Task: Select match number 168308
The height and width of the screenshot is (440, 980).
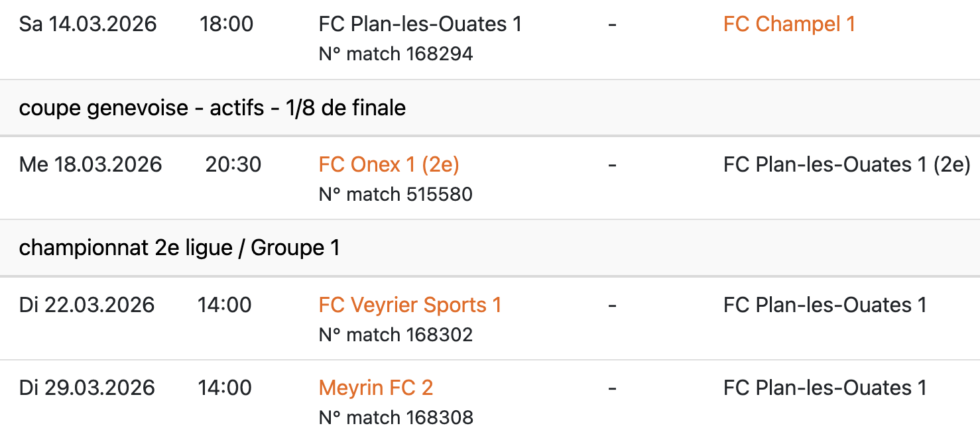Action: [396, 417]
